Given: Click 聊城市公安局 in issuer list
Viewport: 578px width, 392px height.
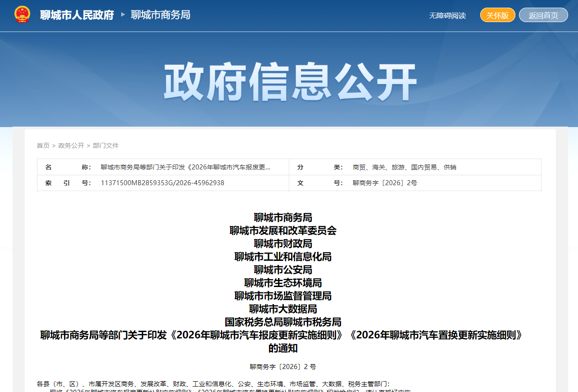Looking at the screenshot, I should (283, 270).
